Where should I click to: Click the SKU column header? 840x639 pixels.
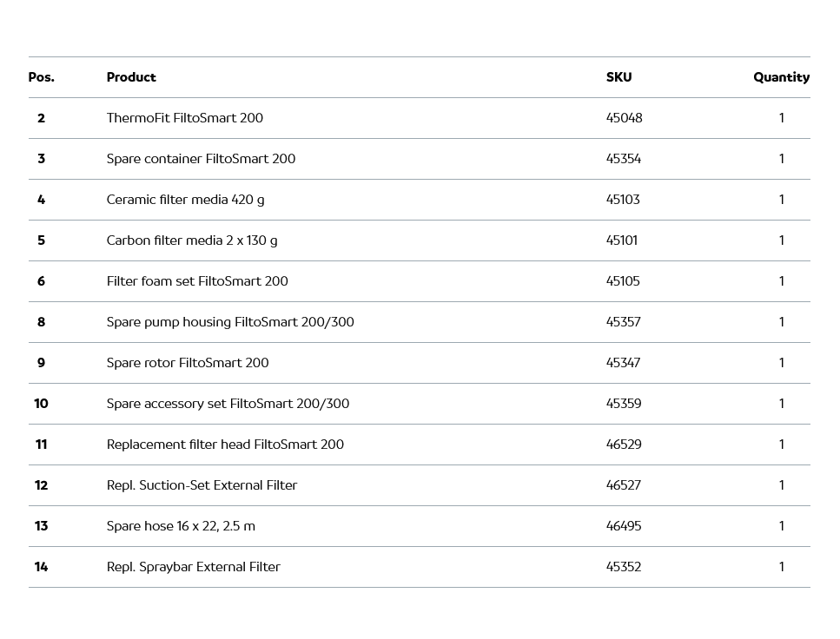(618, 77)
